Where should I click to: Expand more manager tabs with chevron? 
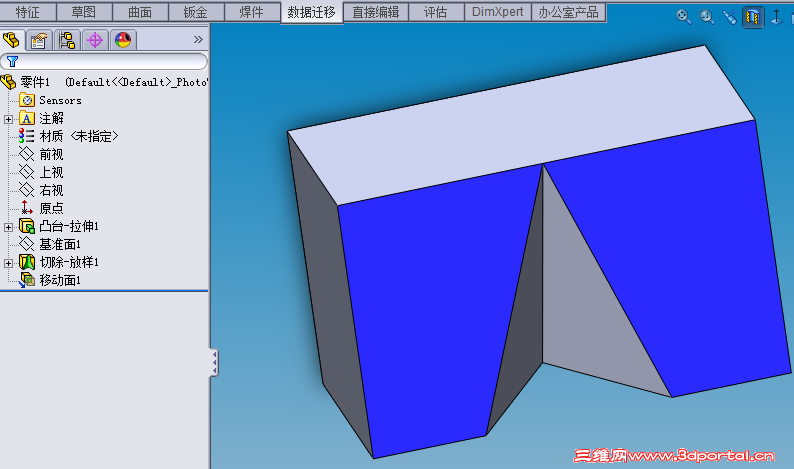click(x=198, y=40)
